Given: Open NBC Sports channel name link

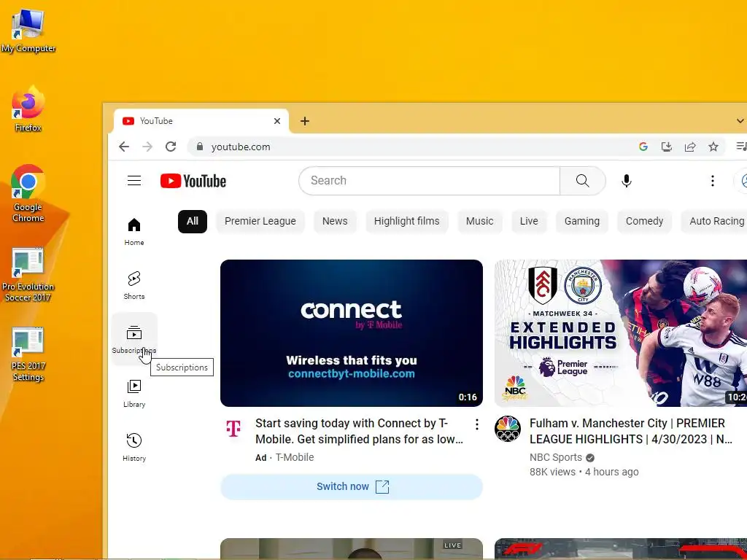Looking at the screenshot, I should pos(555,457).
